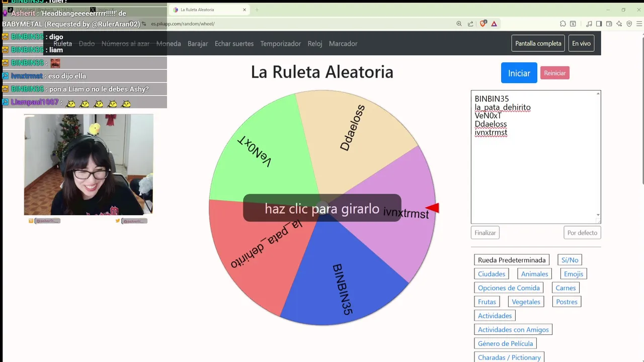Open the media playlist music note icon
This screenshot has height=362, width=644.
[589, 24]
